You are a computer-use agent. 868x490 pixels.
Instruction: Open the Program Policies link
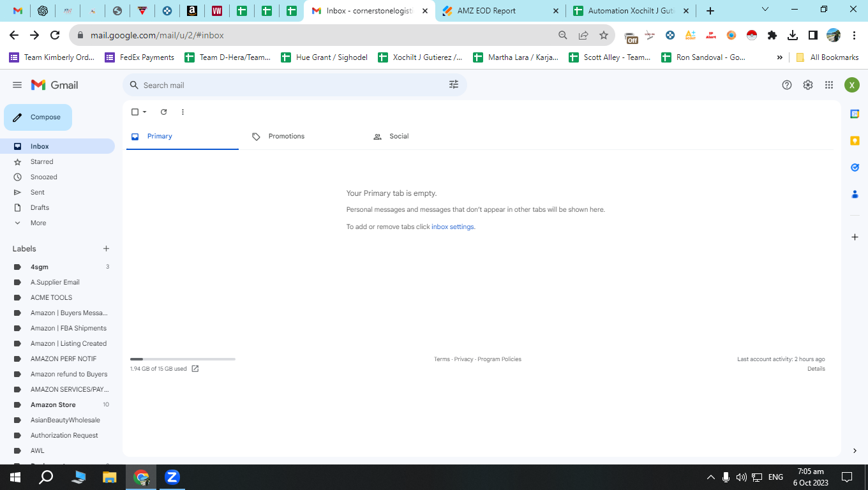click(x=499, y=359)
